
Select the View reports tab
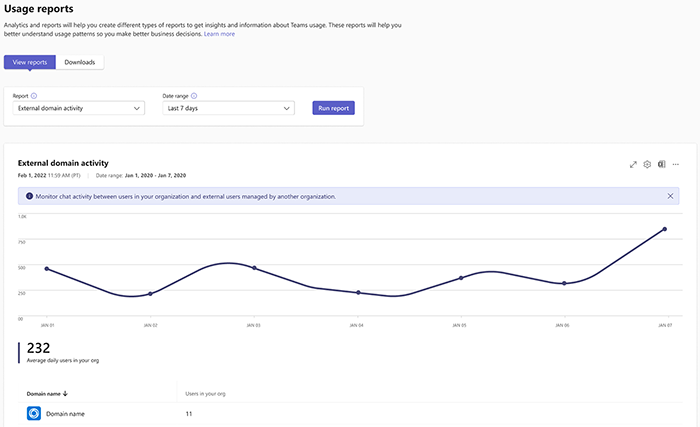pos(30,62)
